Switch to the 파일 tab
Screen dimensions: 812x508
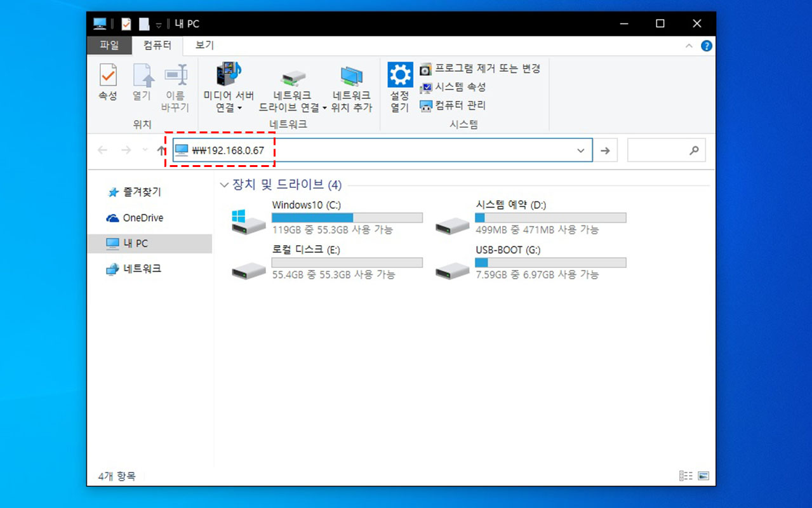[x=109, y=45]
